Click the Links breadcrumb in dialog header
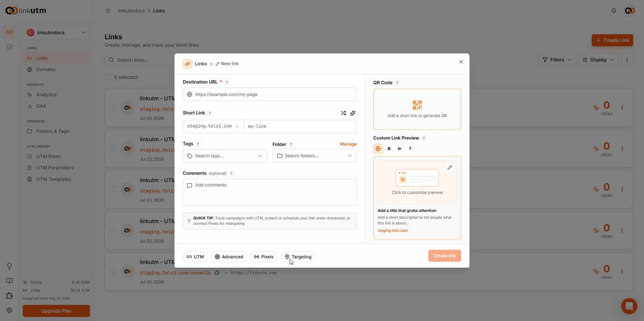 click(201, 64)
